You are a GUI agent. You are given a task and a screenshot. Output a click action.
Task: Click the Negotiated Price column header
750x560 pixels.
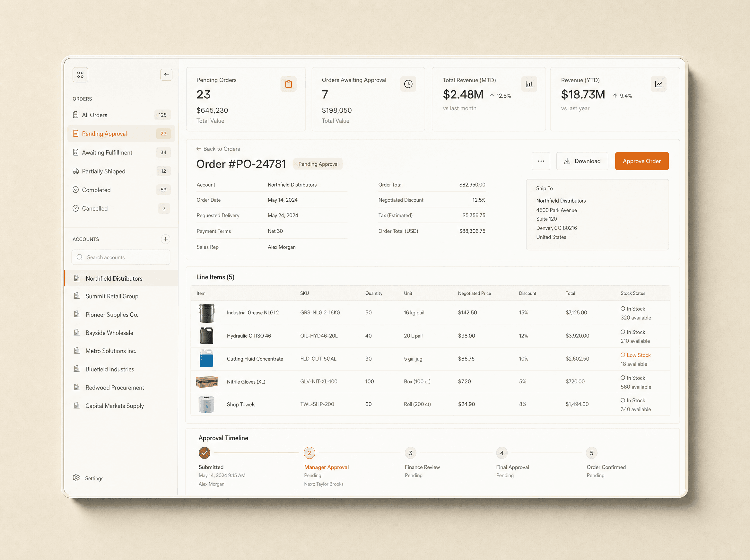pyautogui.click(x=475, y=293)
